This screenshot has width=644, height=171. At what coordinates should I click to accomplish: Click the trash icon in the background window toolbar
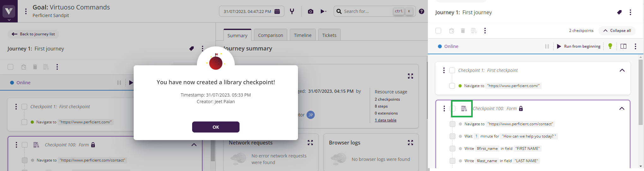35,67
